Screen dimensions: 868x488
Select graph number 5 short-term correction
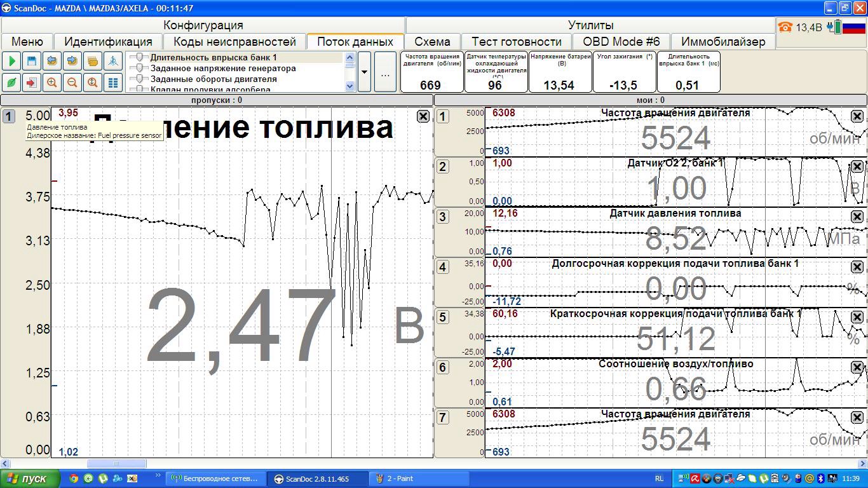pyautogui.click(x=443, y=317)
